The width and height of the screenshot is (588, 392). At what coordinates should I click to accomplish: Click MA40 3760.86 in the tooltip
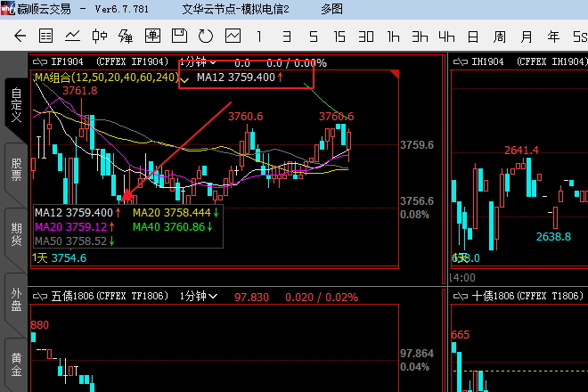click(173, 227)
